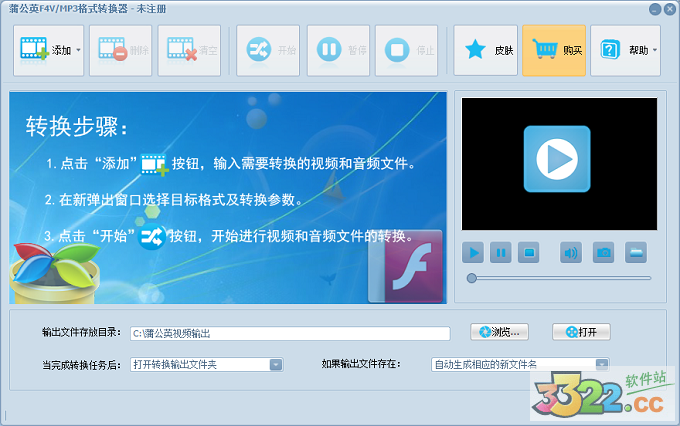Close the converter window
This screenshot has height=426, width=680.
670,9
